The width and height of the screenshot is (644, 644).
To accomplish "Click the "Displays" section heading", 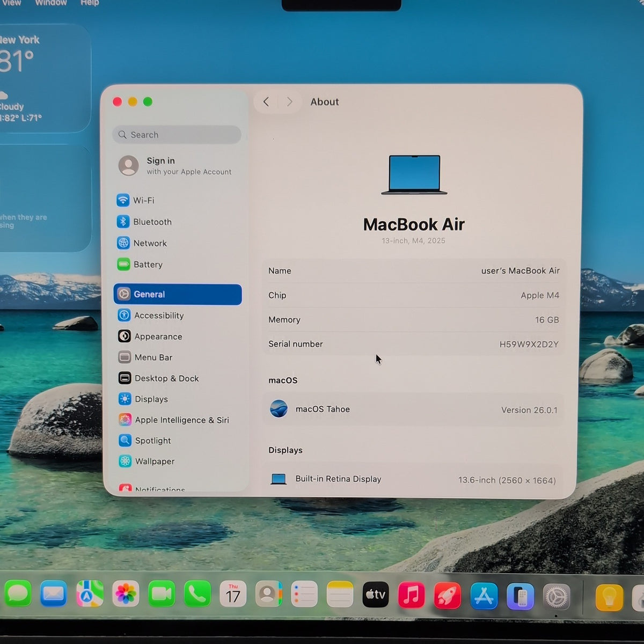I will (x=286, y=450).
